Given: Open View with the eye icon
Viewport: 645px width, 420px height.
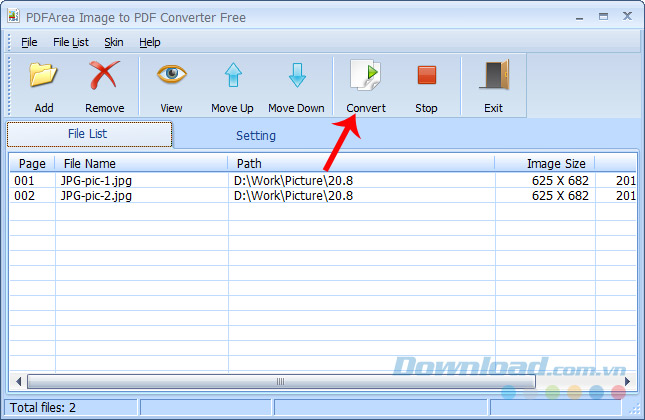Looking at the screenshot, I should [x=172, y=74].
